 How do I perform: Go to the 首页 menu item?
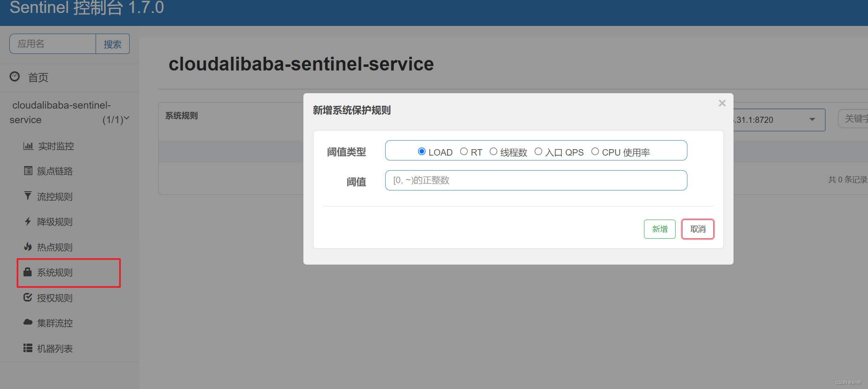tap(38, 77)
